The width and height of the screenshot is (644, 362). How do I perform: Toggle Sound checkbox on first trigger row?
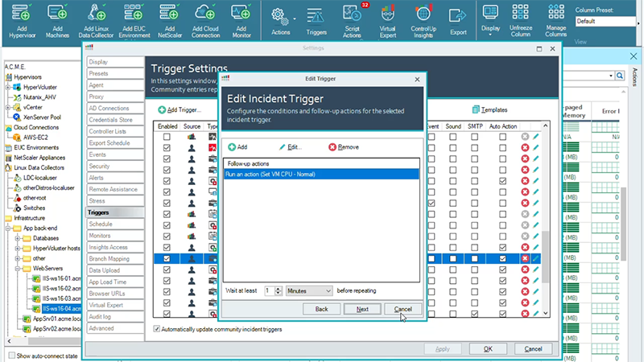[452, 137]
